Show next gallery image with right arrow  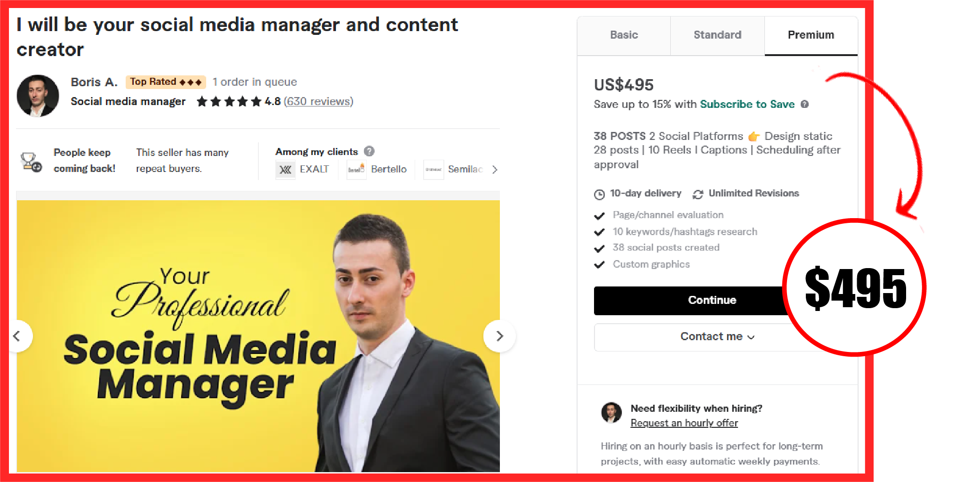click(499, 336)
